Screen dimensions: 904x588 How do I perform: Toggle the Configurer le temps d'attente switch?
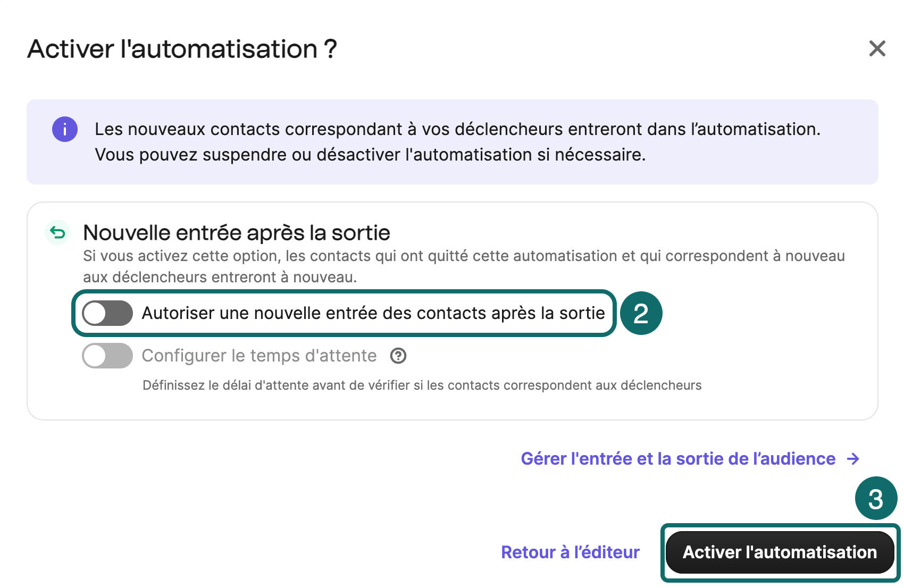click(x=107, y=356)
